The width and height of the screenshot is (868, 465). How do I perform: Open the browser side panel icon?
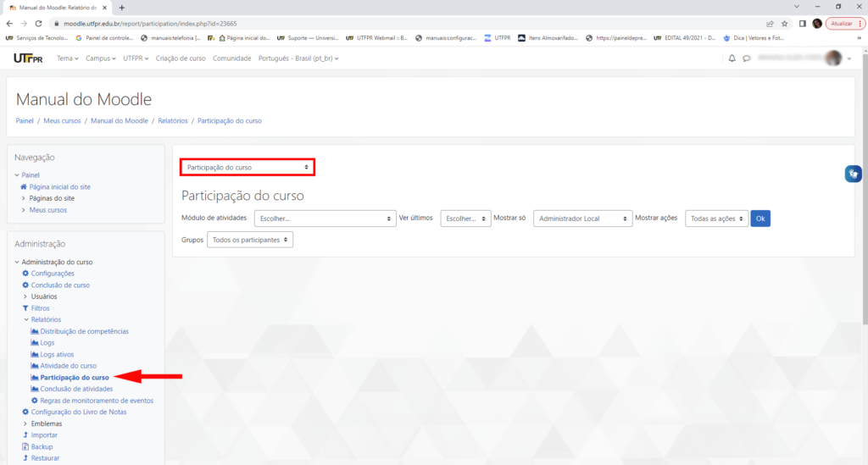tap(802, 24)
